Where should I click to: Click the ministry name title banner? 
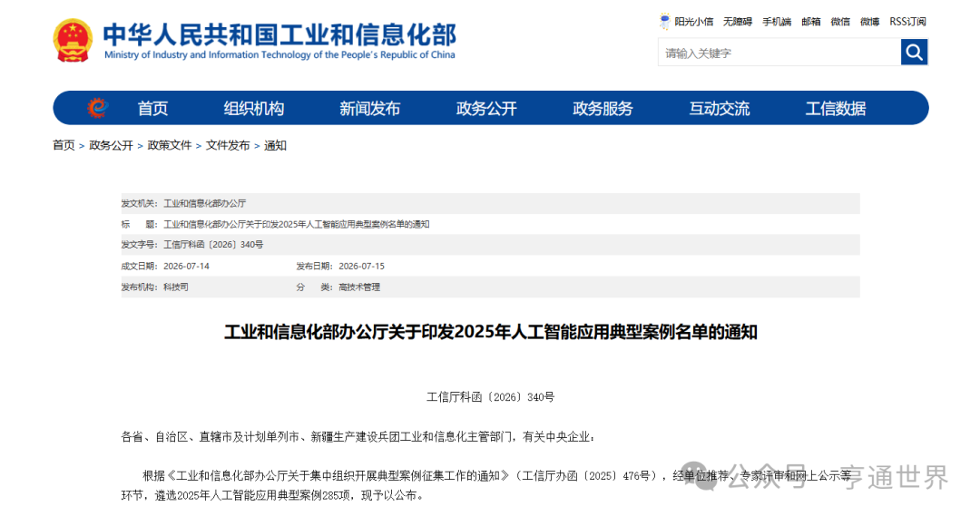[279, 41]
